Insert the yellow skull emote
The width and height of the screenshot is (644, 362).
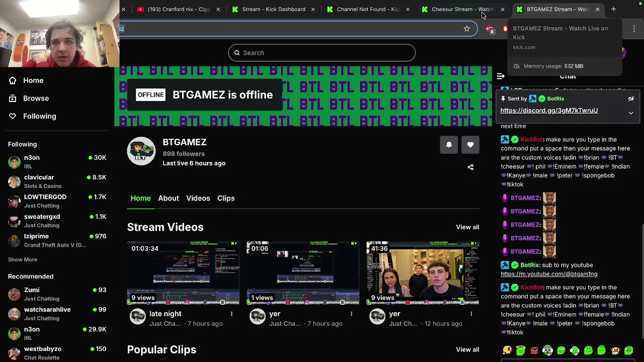pos(507,350)
